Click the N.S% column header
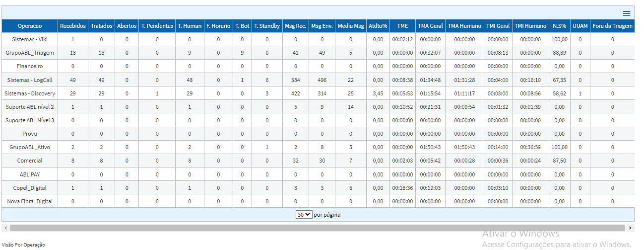The width and height of the screenshot is (644, 250). 559,26
